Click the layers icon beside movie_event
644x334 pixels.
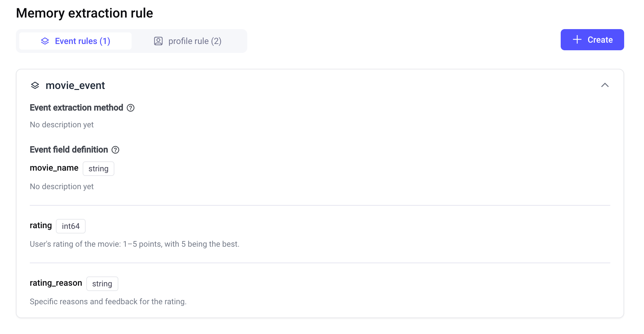(x=35, y=85)
